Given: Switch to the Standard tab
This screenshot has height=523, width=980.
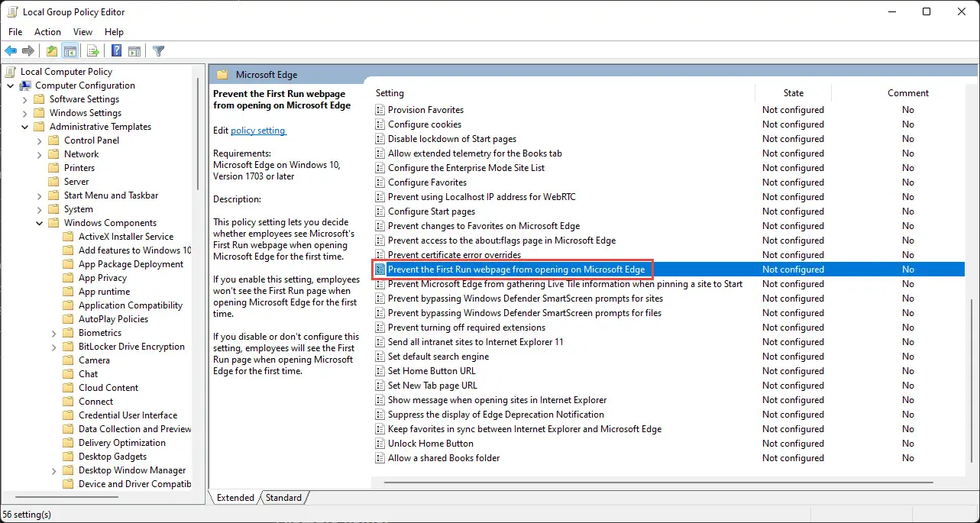Looking at the screenshot, I should (283, 498).
